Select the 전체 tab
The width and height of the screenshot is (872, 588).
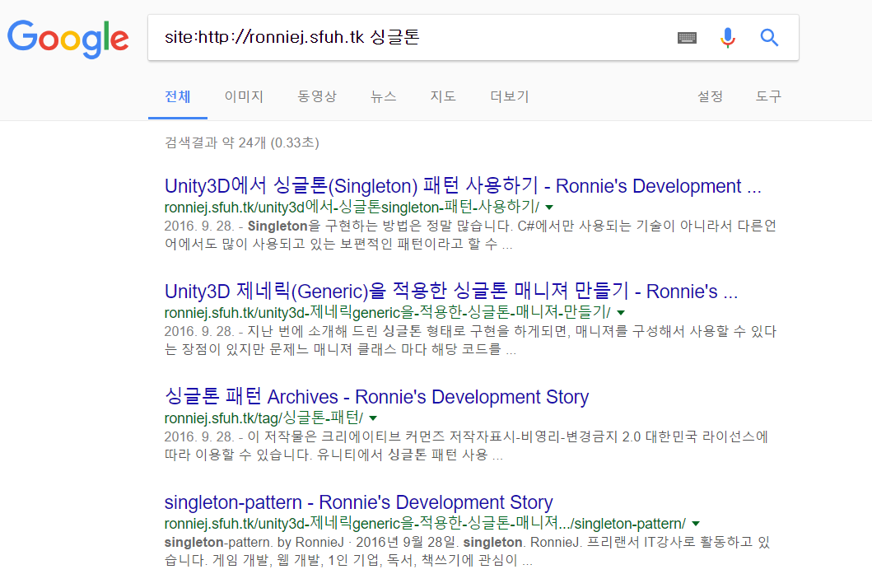(177, 96)
